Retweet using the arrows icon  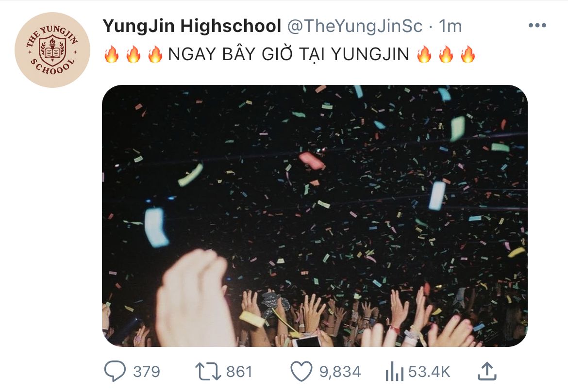click(208, 371)
